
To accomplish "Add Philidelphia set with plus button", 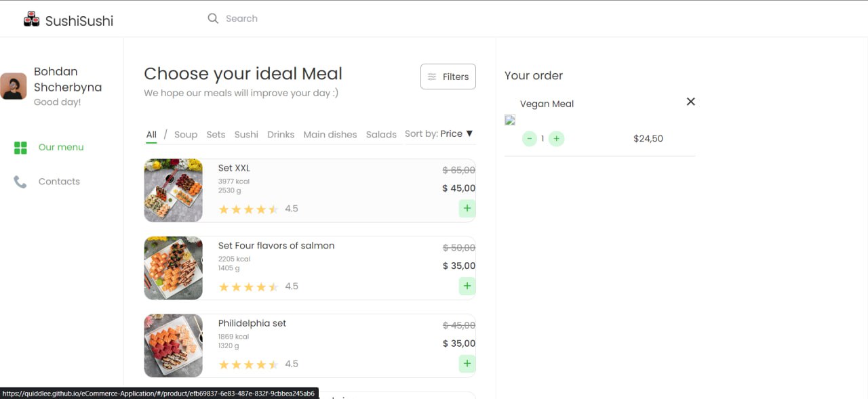I will click(467, 364).
